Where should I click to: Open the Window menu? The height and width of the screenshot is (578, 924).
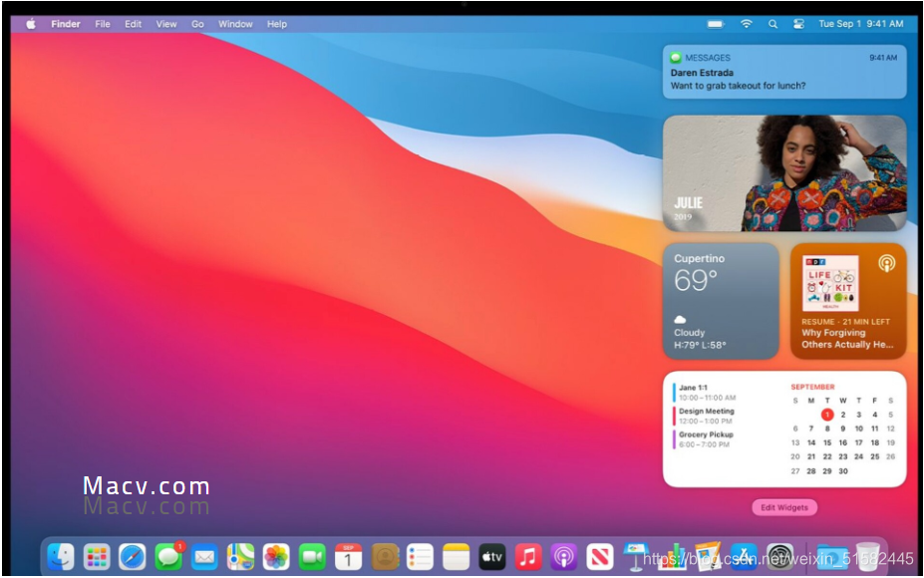click(235, 24)
